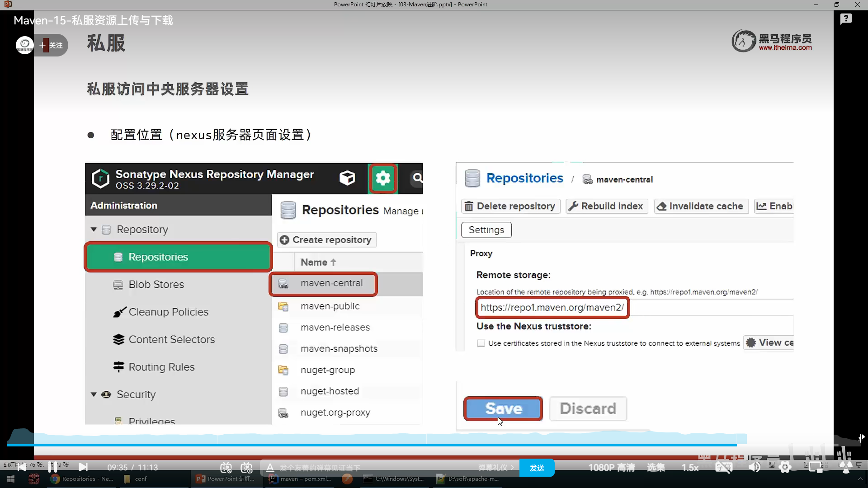
Task: Switch to the Settings tab
Action: 486,230
